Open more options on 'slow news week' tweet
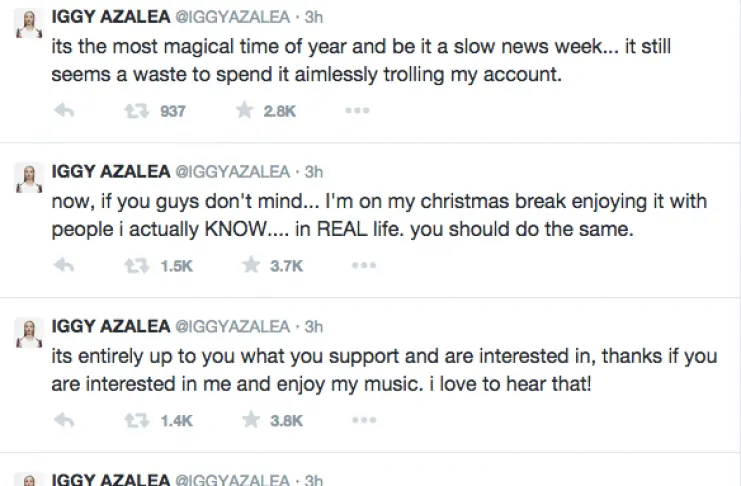The height and width of the screenshot is (486, 741). pyautogui.click(x=358, y=111)
